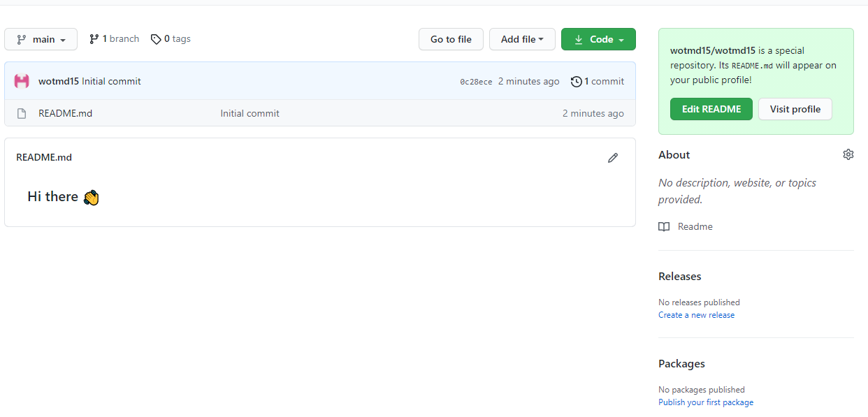Click the README.md file icon in file list
Image resolution: width=868 pixels, height=417 pixels.
tap(21, 112)
